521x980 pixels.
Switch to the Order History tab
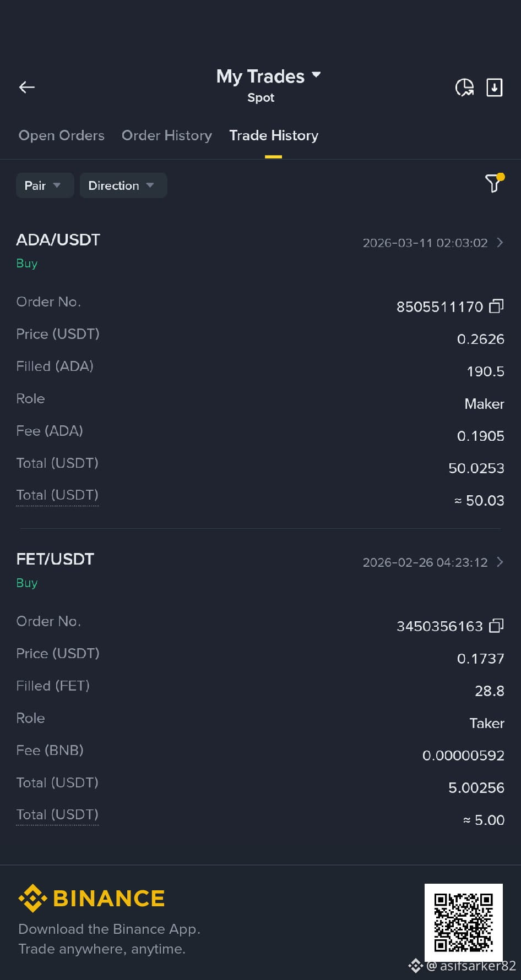(x=167, y=135)
